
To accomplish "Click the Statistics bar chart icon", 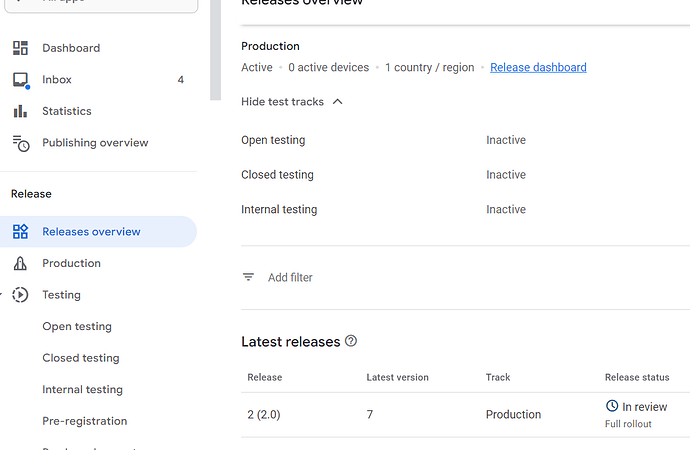I will click(x=20, y=111).
